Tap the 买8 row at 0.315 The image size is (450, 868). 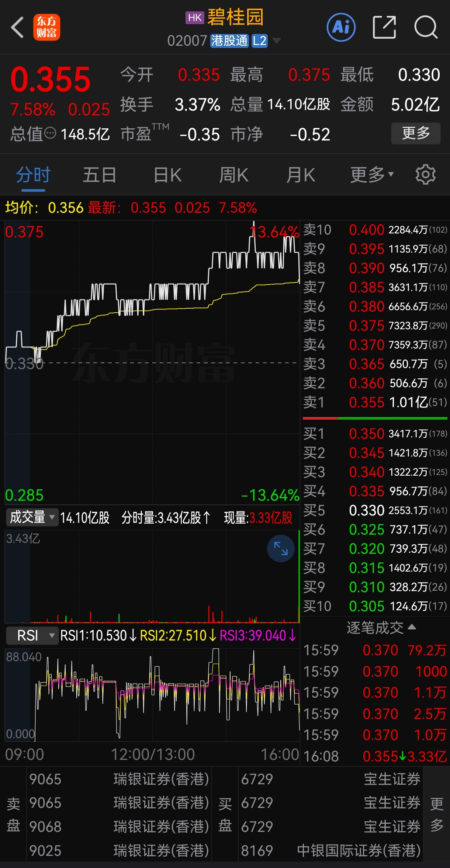click(x=375, y=568)
